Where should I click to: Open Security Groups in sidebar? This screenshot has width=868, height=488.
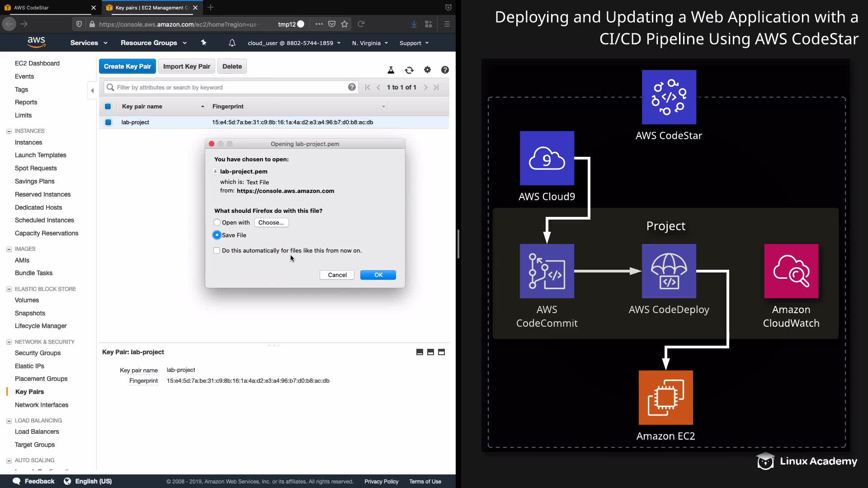coord(38,353)
